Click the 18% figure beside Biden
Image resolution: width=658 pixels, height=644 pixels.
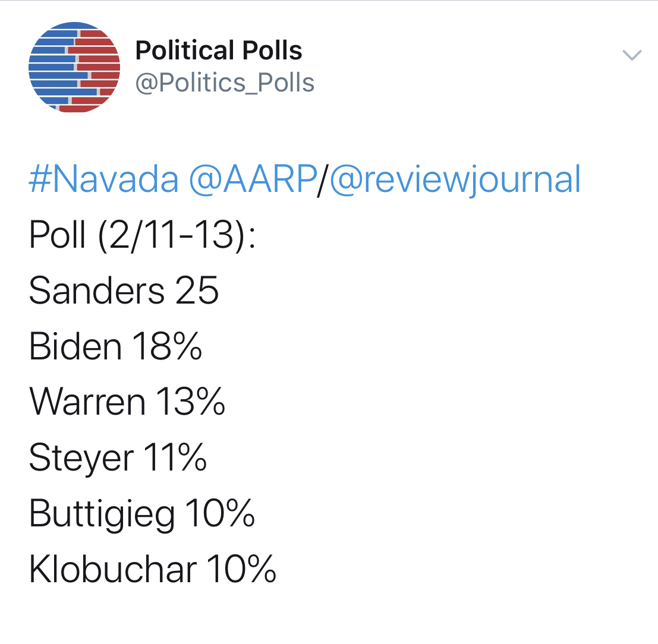click(x=168, y=346)
